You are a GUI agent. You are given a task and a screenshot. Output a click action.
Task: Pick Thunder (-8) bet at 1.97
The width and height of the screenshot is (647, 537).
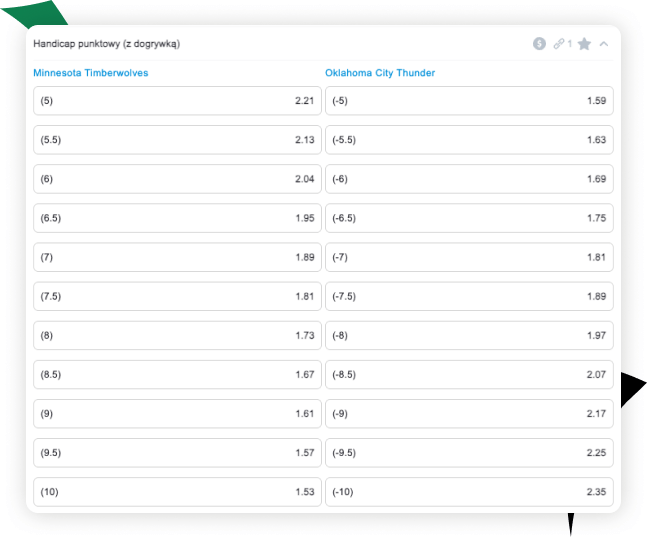tap(469, 335)
